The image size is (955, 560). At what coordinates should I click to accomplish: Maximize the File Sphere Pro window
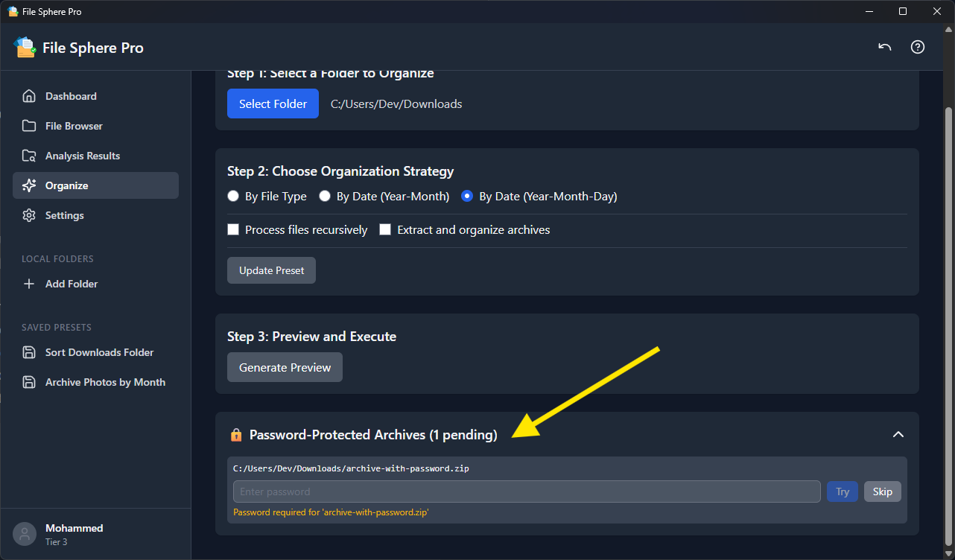[x=903, y=11]
